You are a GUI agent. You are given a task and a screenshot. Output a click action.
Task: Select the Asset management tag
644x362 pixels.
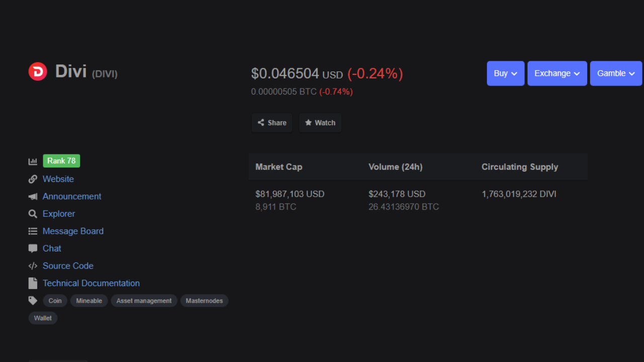click(x=144, y=301)
